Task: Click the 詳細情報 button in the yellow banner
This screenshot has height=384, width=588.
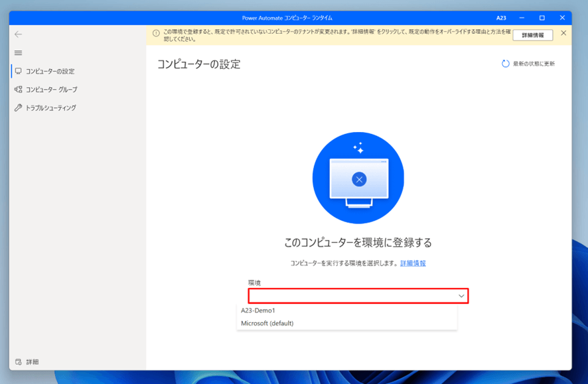Action: [x=532, y=35]
